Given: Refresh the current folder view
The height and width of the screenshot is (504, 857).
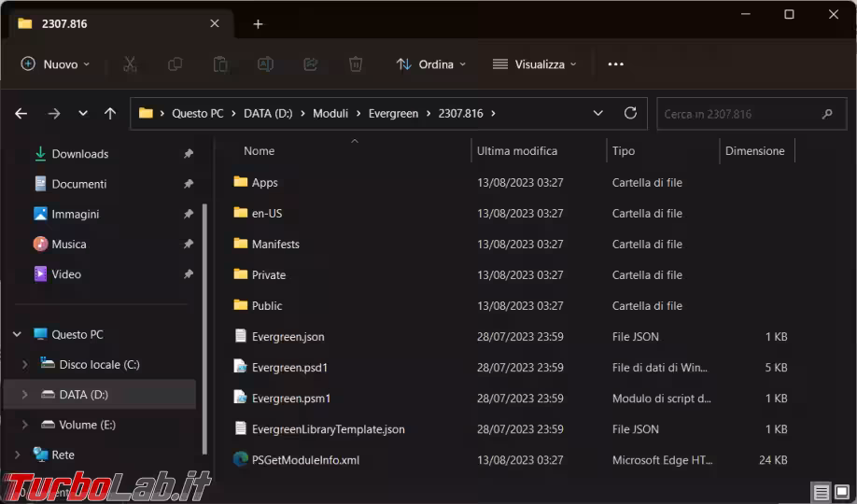Looking at the screenshot, I should [630, 113].
